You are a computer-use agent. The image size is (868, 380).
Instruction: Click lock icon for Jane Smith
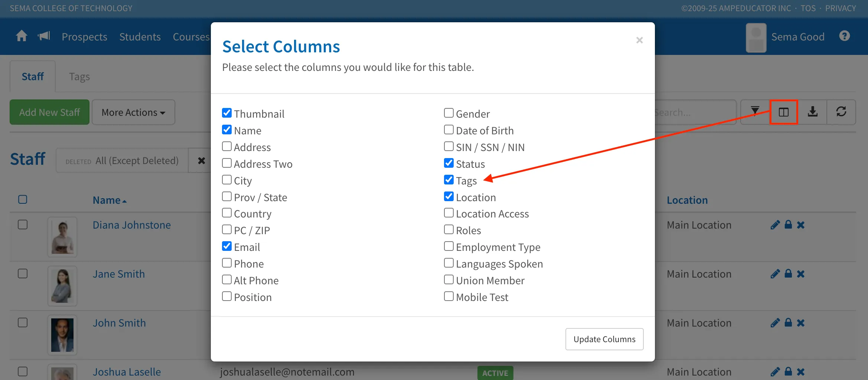coord(788,273)
